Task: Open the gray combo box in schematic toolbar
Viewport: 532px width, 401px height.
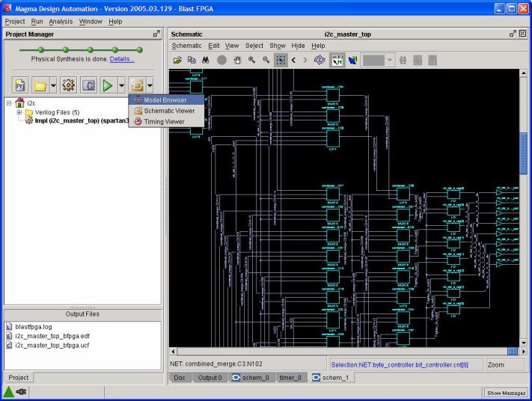Action: pos(377,61)
